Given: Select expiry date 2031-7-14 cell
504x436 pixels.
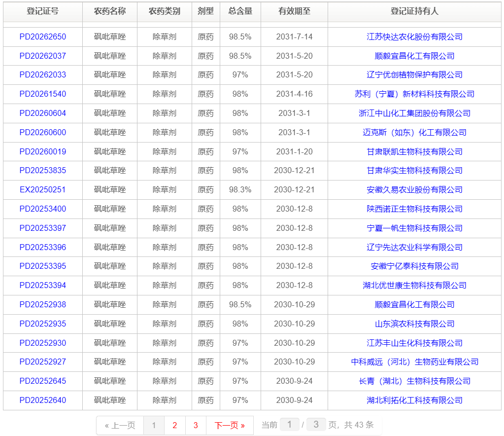Looking at the screenshot, I should [295, 36].
